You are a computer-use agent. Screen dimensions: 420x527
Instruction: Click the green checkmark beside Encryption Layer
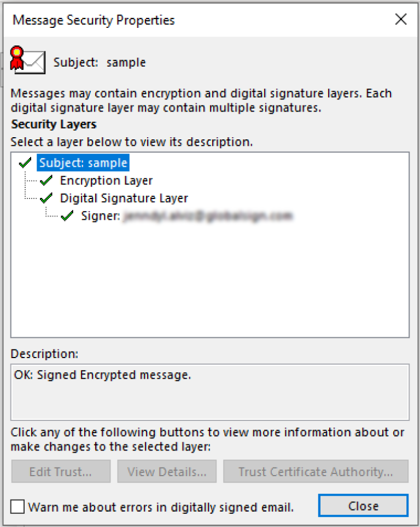click(x=46, y=180)
